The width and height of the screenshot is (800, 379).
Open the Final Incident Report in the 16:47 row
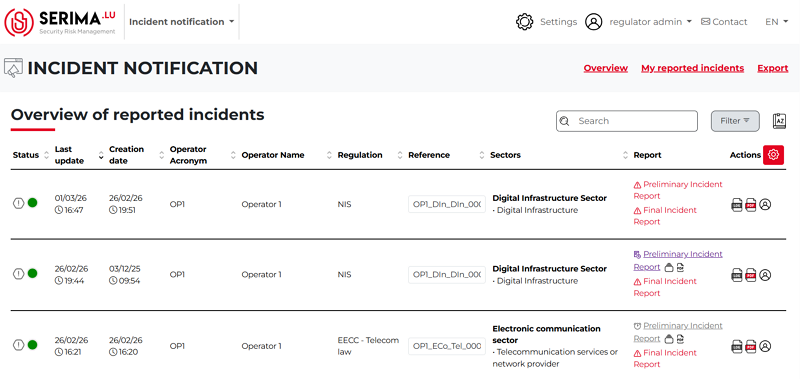pyautogui.click(x=665, y=216)
